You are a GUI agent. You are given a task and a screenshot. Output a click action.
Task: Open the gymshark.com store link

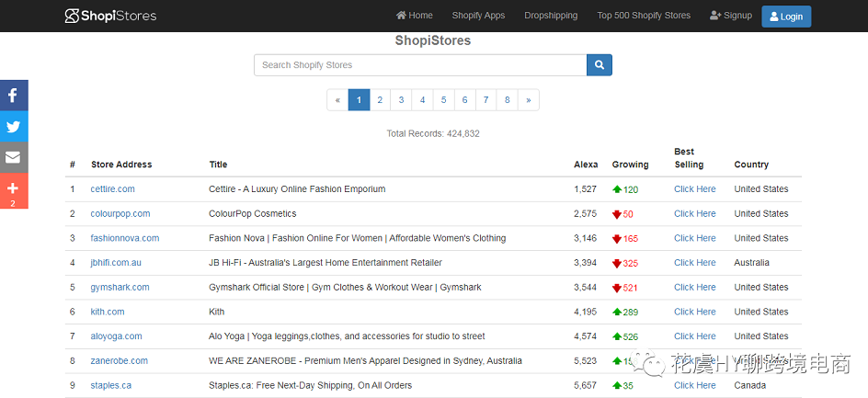click(120, 288)
